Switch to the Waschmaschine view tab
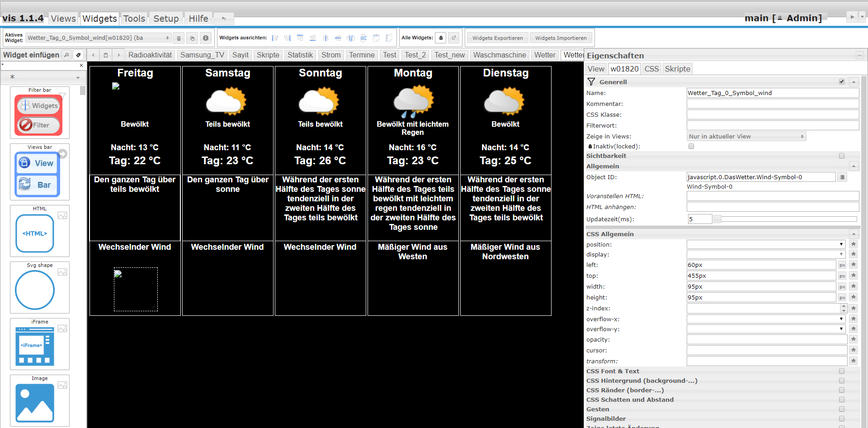 click(500, 55)
